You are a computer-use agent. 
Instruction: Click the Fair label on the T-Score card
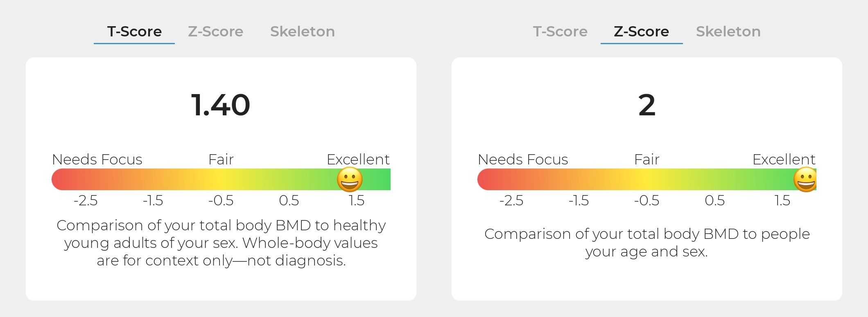point(221,159)
